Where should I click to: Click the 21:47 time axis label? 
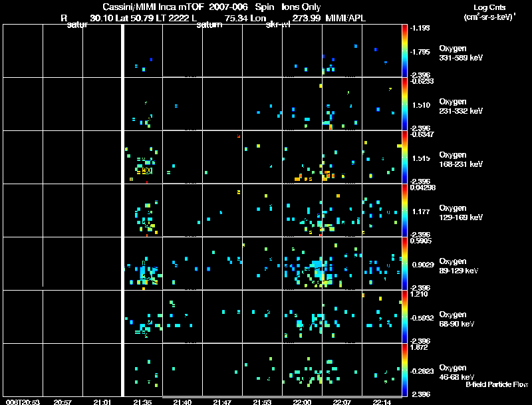(222, 402)
